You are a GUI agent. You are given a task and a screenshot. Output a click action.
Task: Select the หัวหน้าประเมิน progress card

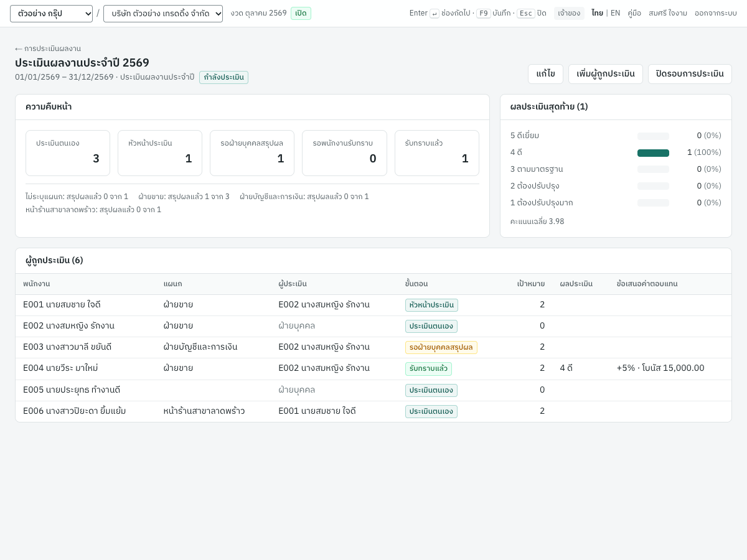160,153
